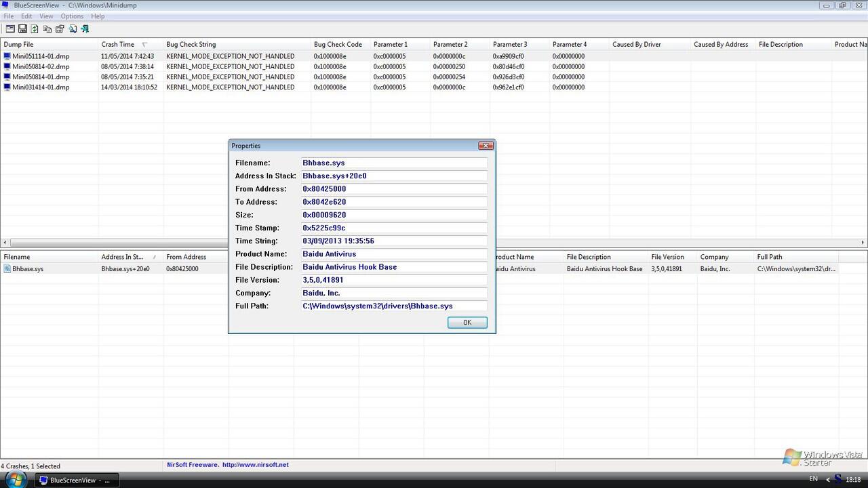Screen dimensions: 868x488
Task: Open the nirsoft.net link in the status bar
Action: coord(256,465)
